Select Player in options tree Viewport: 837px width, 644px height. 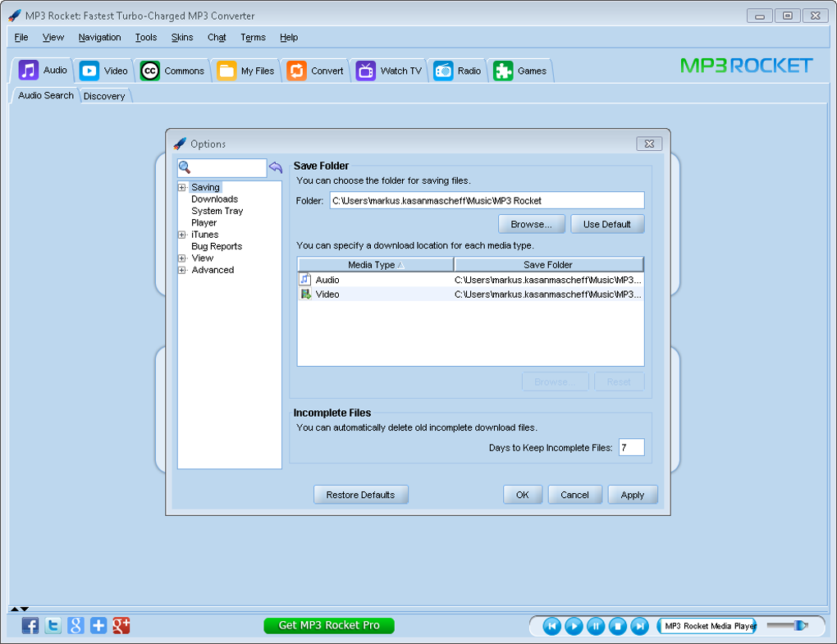pos(204,222)
